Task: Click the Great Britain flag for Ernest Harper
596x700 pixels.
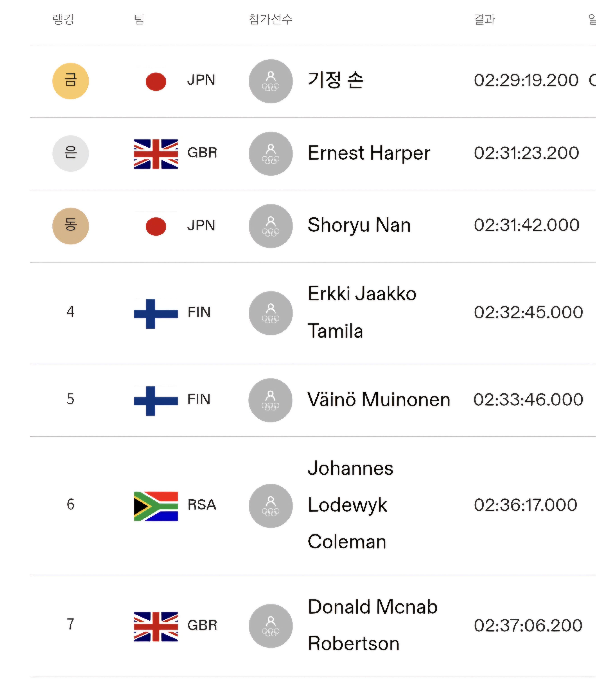Action: (156, 154)
